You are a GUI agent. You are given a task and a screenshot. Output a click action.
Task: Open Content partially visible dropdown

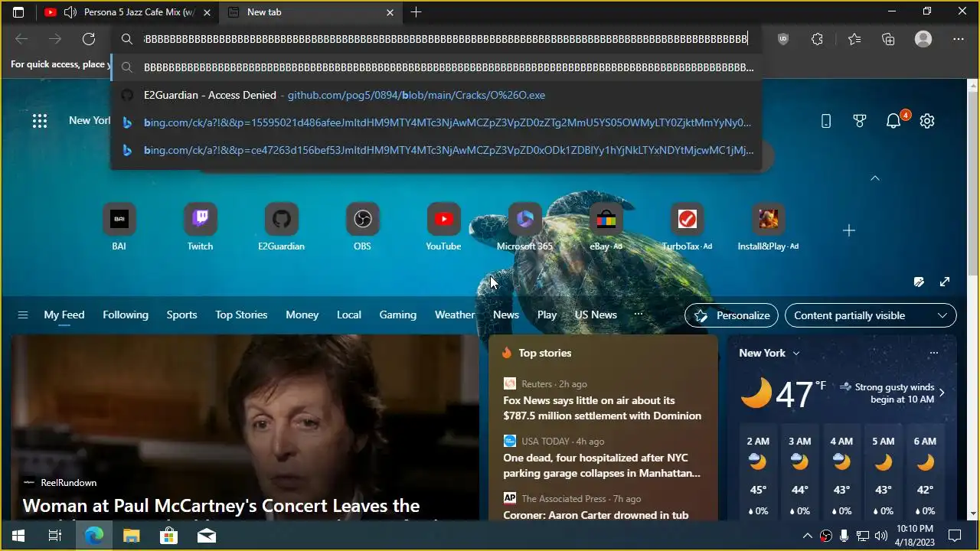coord(871,315)
